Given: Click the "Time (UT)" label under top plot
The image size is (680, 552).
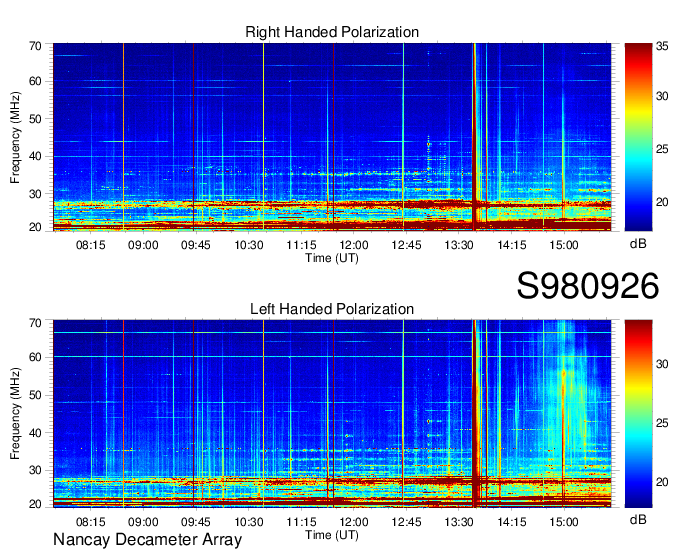Looking at the screenshot, I should pyautogui.click(x=332, y=258).
